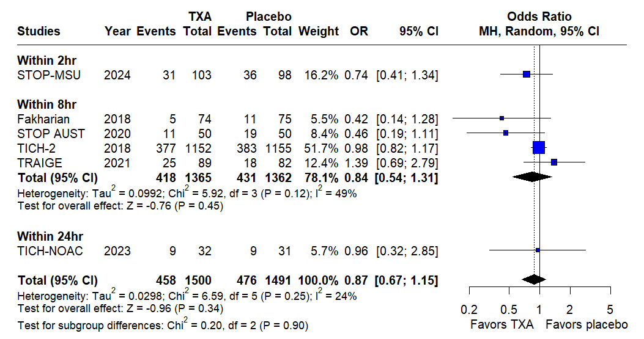Click the axis tick label 5
The width and height of the screenshot is (644, 339).
(610, 308)
